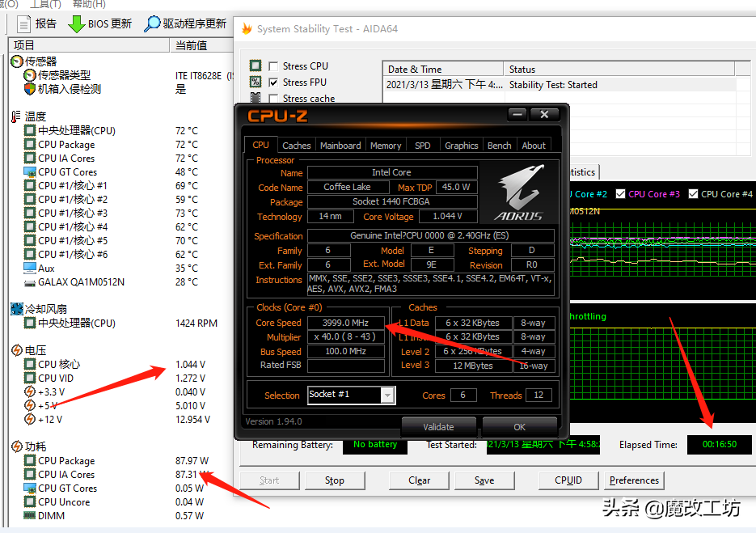Viewport: 756px width, 533px height.
Task: Click the OK button in CPU-Z
Action: point(520,427)
